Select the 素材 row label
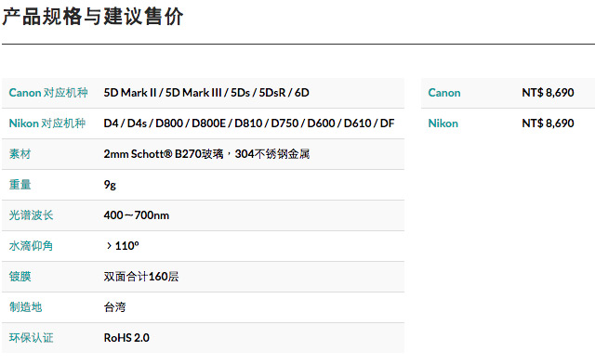The width and height of the screenshot is (595, 364). coord(20,154)
